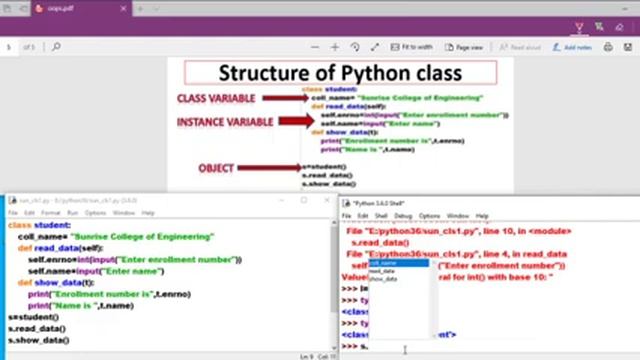Open Debug menu in Python Shell
Viewport: 640px width, 360px height.
coord(403,216)
